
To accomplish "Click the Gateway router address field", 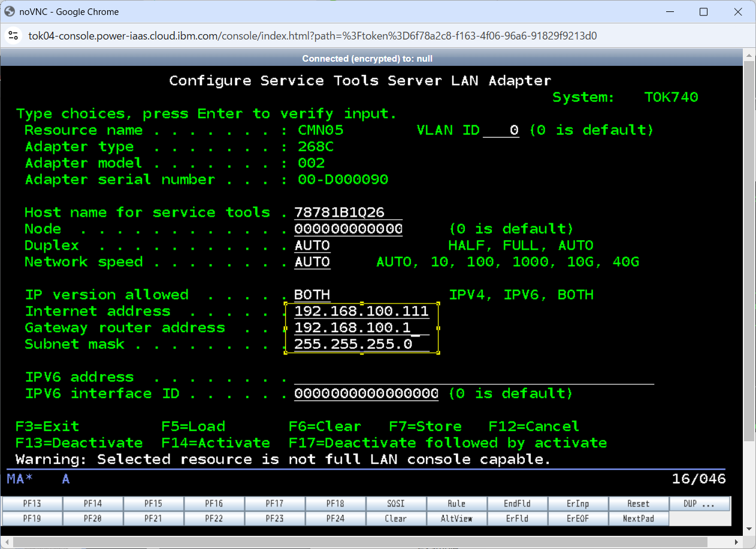I will click(362, 328).
